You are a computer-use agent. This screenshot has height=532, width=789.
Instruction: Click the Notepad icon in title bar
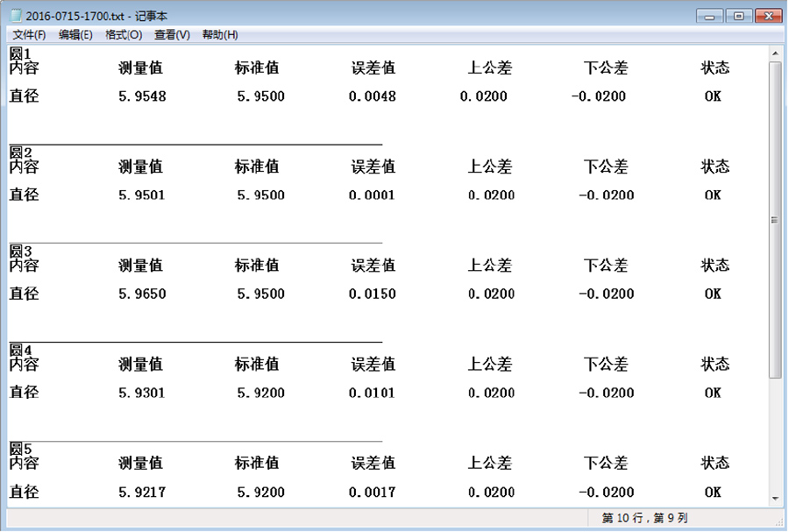[16, 16]
